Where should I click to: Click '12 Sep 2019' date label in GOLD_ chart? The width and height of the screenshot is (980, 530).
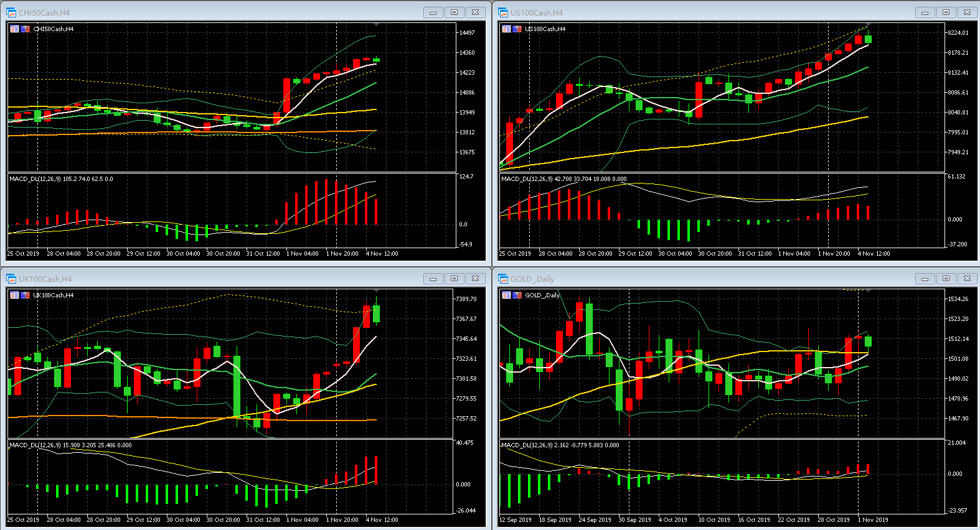point(516,519)
